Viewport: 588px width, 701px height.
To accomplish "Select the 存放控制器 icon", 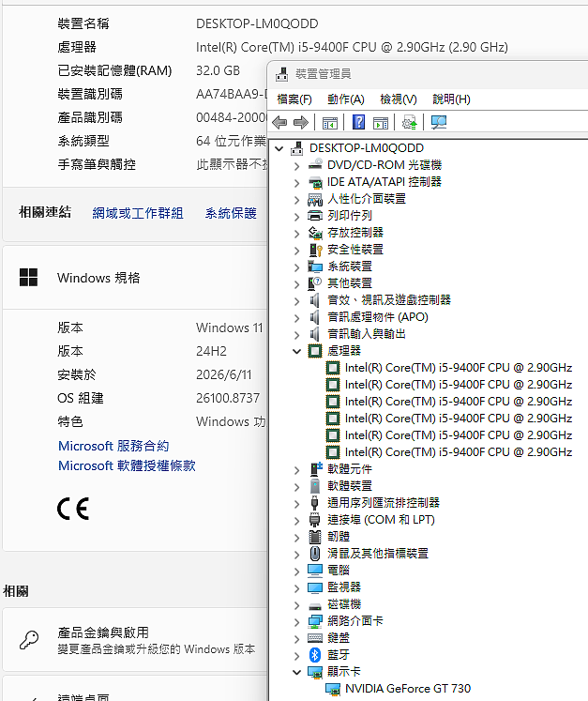I will (315, 233).
